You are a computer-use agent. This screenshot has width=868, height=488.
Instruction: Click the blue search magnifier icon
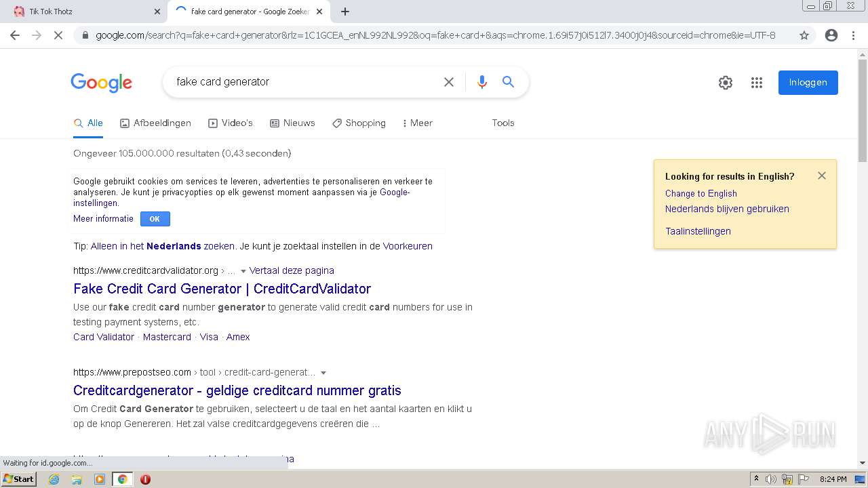point(508,82)
